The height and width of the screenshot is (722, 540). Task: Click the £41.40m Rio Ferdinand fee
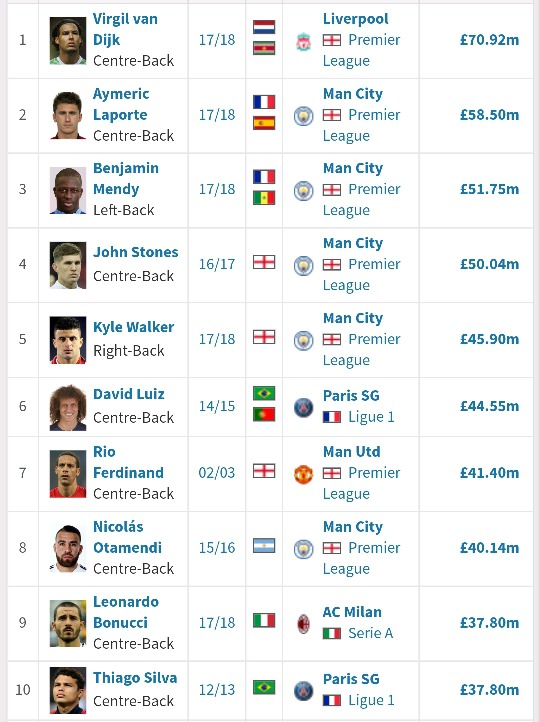click(x=489, y=473)
